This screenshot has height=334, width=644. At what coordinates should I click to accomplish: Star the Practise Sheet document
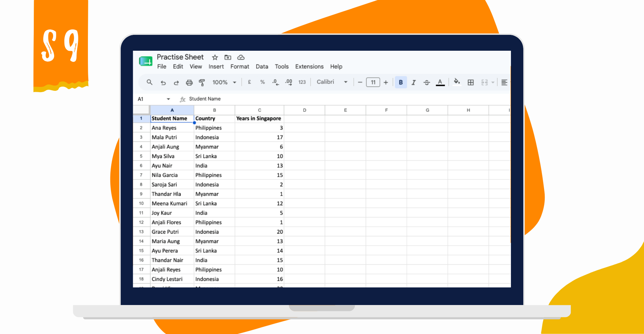click(x=215, y=57)
